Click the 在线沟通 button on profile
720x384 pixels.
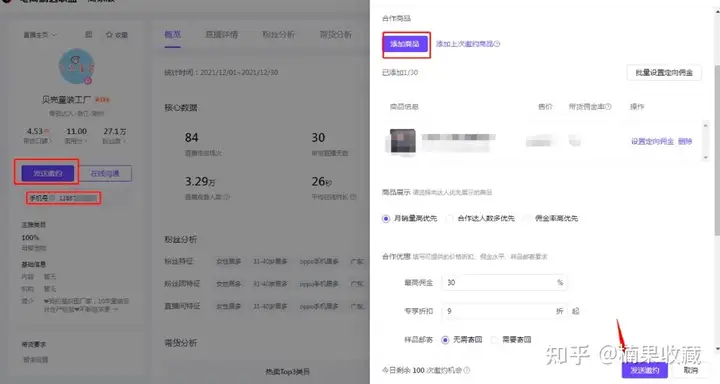click(x=105, y=173)
